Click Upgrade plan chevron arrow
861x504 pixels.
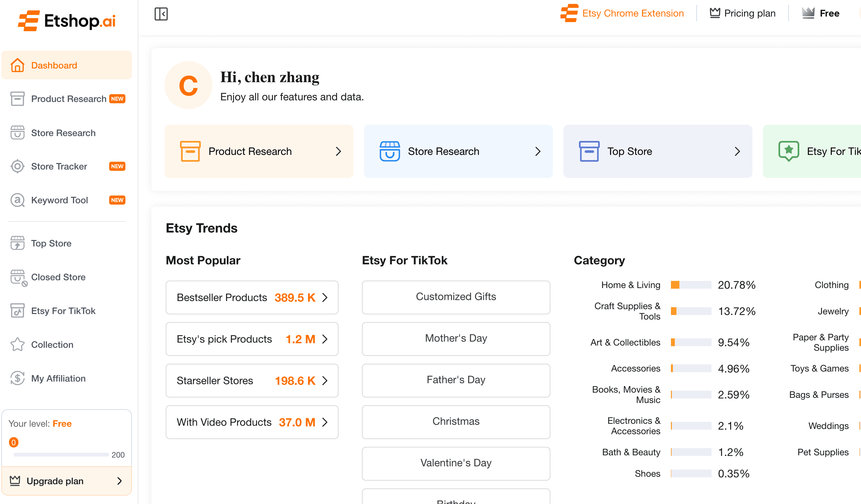(119, 481)
